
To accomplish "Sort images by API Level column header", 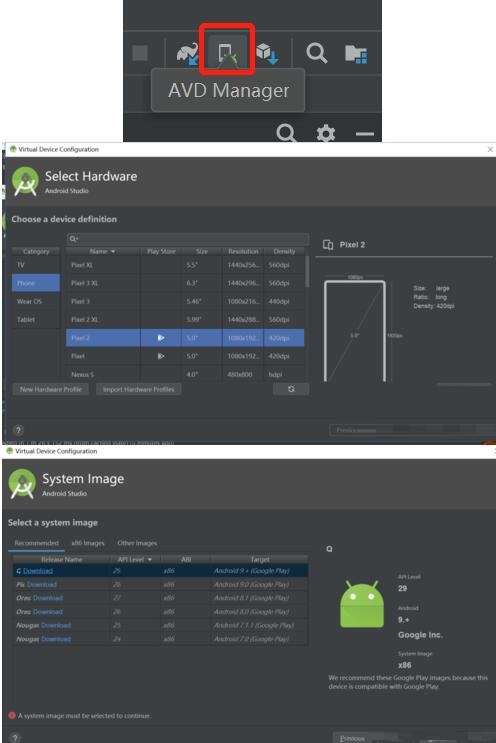I will pyautogui.click(x=135, y=559).
